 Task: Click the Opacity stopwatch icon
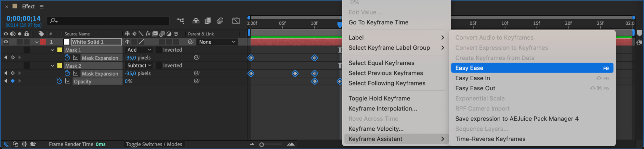pyautogui.click(x=59, y=81)
